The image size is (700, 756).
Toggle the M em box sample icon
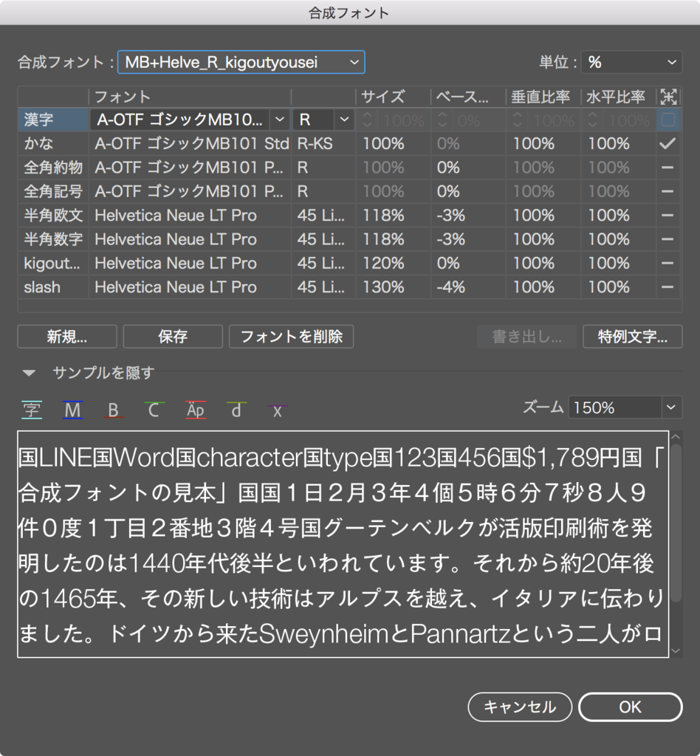72,410
